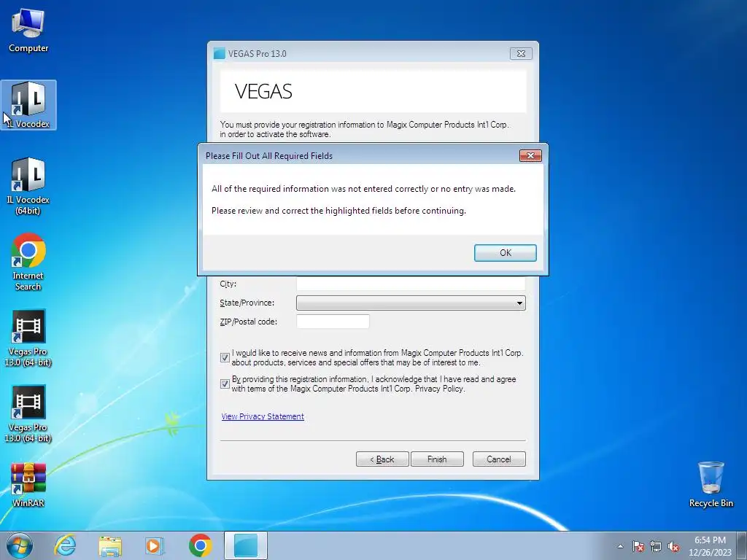
Task: Launch Internet Explorer from the taskbar
Action: pyautogui.click(x=65, y=545)
